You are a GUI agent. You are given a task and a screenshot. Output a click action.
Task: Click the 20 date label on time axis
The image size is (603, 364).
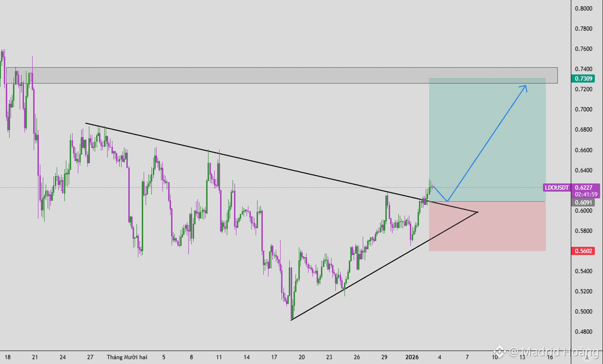tap(302, 357)
